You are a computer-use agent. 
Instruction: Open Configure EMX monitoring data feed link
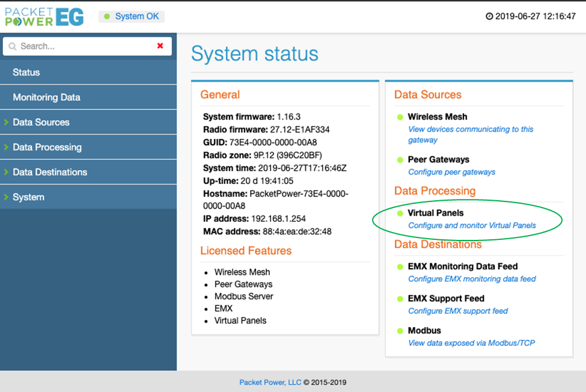(x=472, y=278)
